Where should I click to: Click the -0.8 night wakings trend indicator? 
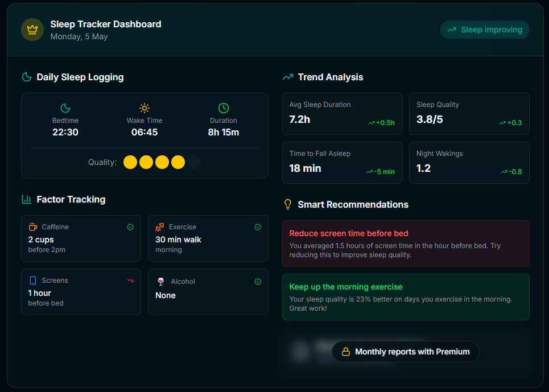pyautogui.click(x=511, y=172)
